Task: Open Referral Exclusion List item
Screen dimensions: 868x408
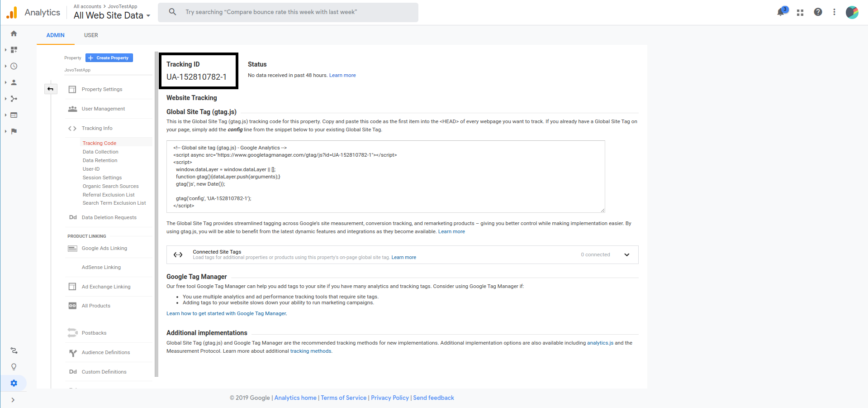Action: click(109, 195)
